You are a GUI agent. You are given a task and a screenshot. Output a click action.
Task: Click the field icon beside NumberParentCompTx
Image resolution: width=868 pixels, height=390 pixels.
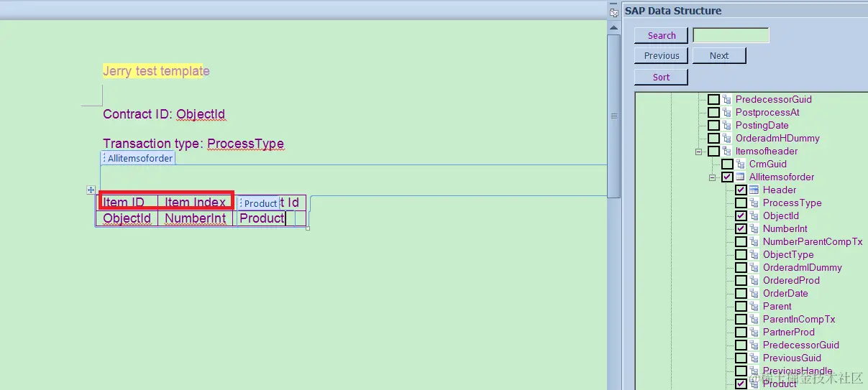[x=754, y=241]
